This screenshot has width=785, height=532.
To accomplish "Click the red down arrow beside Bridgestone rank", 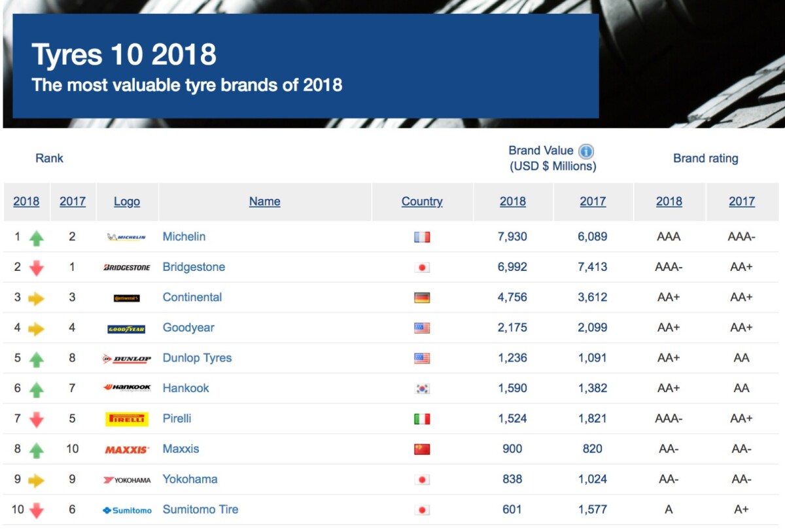I will click(37, 268).
